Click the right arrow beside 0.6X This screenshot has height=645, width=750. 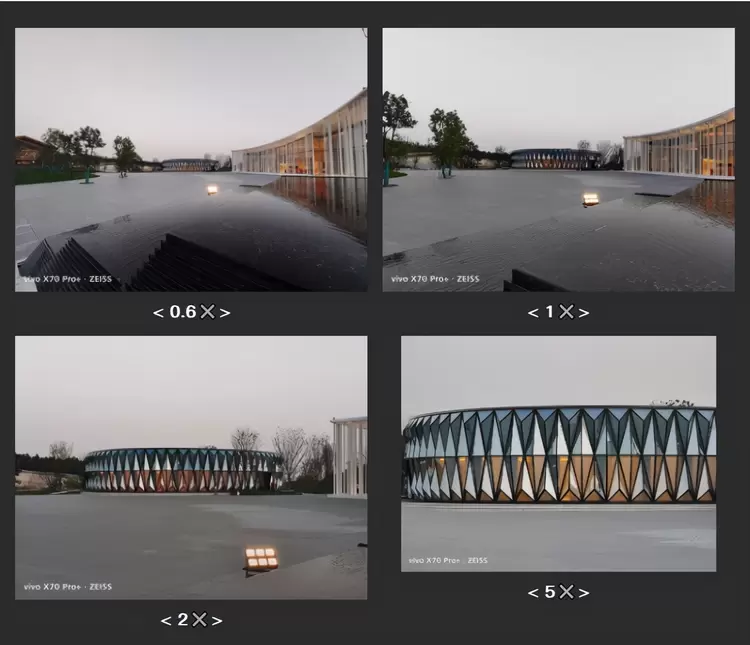[225, 313]
